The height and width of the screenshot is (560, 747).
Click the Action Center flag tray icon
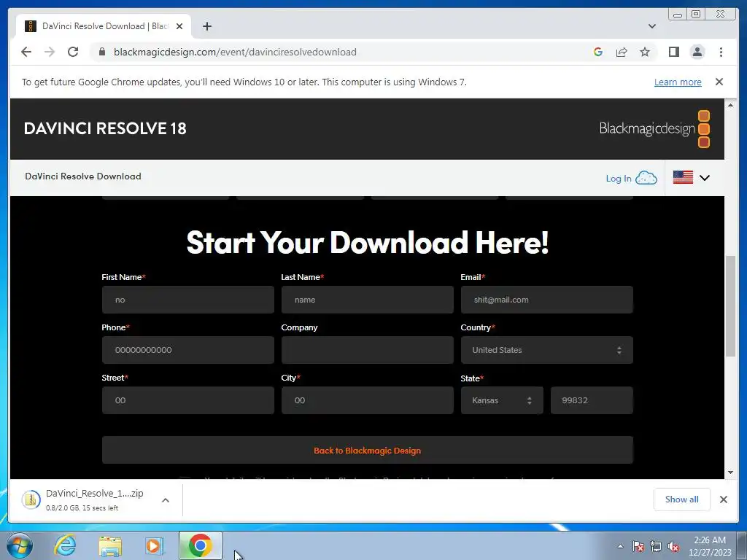(x=638, y=547)
